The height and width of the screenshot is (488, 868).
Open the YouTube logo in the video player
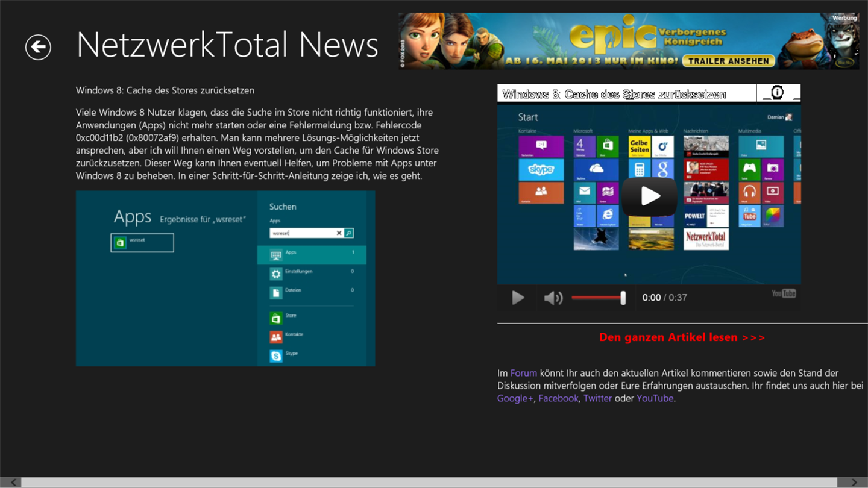[x=784, y=293]
